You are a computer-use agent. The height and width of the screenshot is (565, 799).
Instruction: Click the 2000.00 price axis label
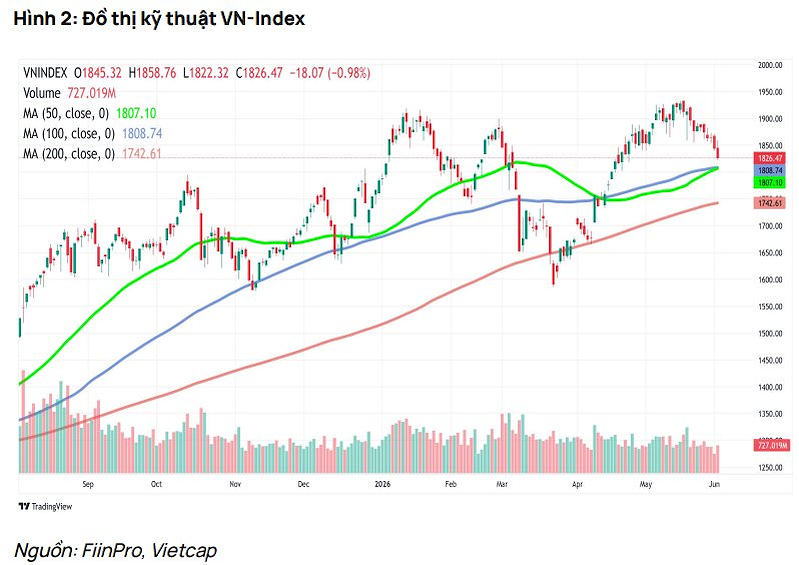(x=770, y=65)
